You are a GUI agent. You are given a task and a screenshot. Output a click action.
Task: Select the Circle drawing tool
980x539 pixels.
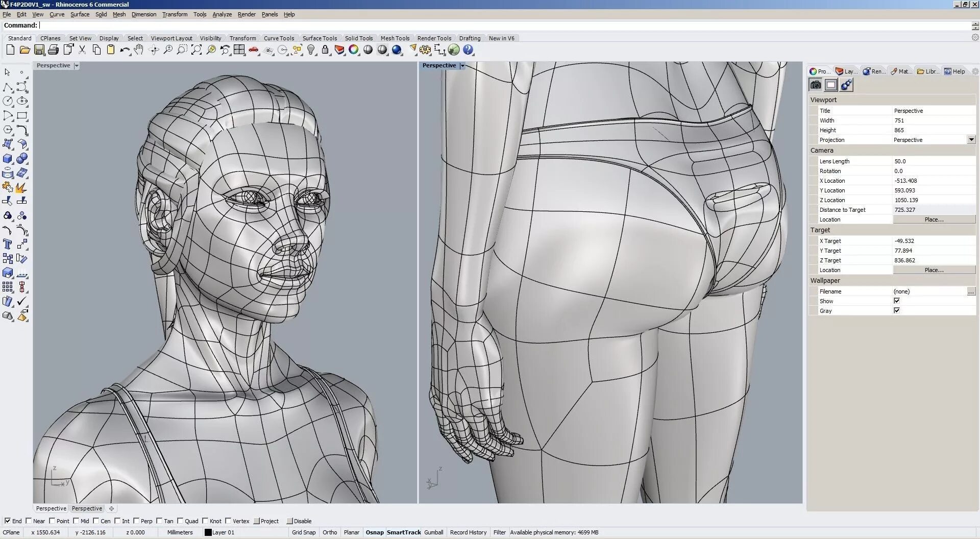tap(8, 101)
